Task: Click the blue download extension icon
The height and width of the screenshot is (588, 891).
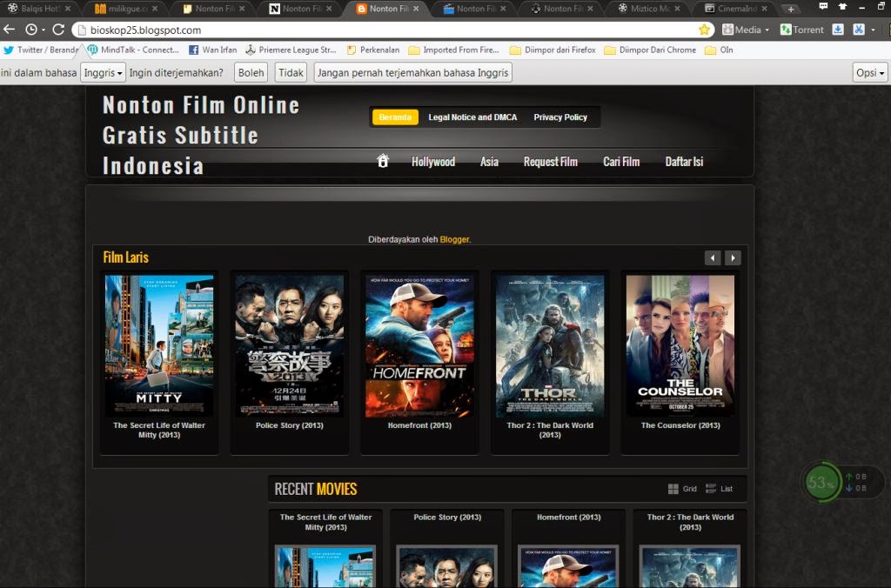Action: (x=838, y=30)
